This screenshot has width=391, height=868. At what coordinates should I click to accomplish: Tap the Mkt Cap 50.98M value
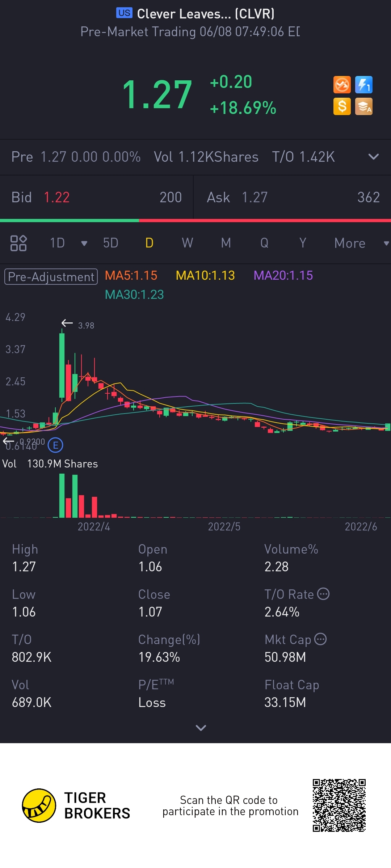tap(285, 657)
